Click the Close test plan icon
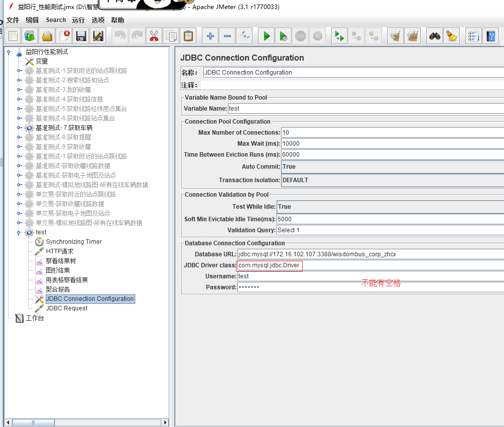Image resolution: width=504 pixels, height=427 pixels. [x=64, y=36]
